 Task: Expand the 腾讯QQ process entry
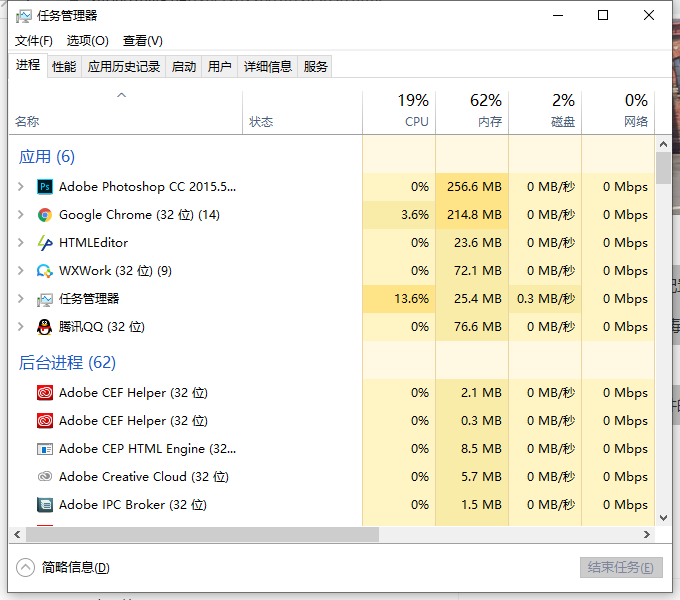[x=21, y=327]
